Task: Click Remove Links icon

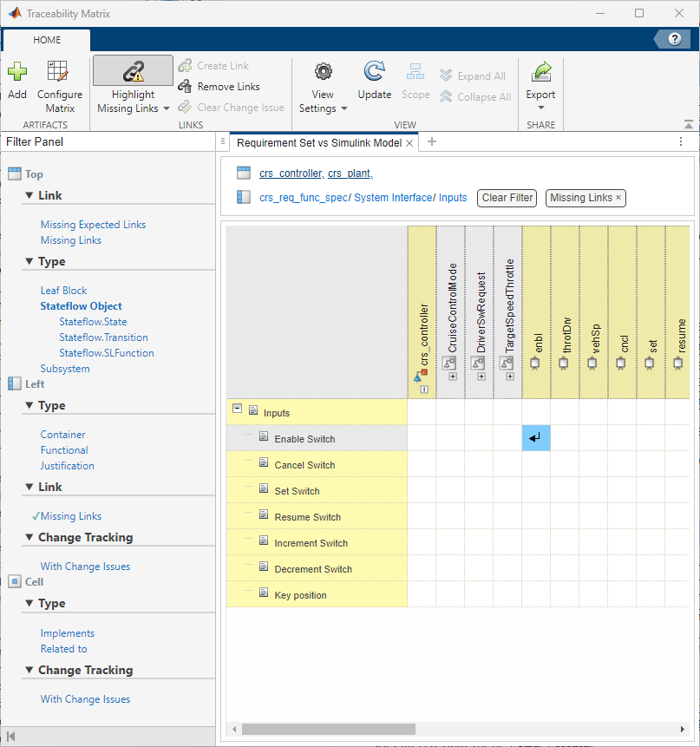Action: pyautogui.click(x=186, y=87)
